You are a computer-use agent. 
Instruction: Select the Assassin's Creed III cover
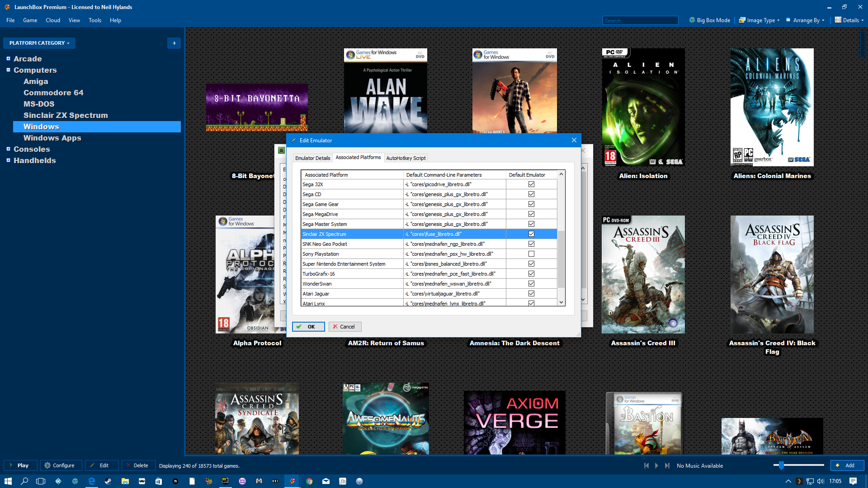coord(643,275)
